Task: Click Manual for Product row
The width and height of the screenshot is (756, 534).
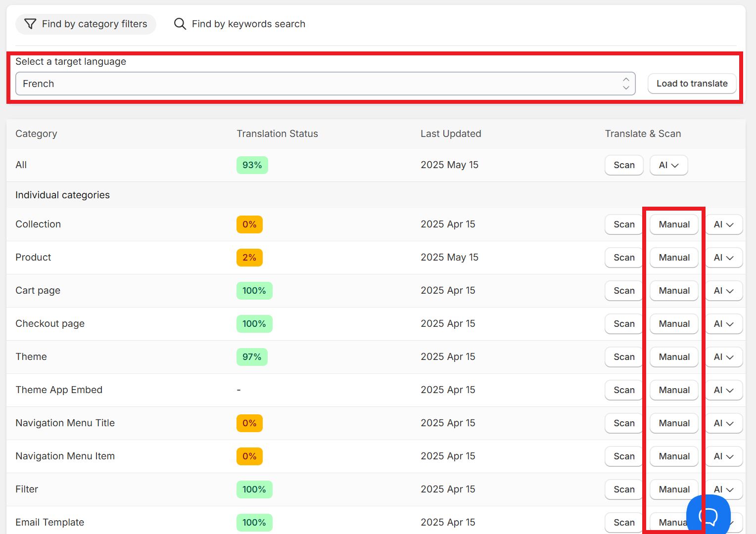Action: click(674, 258)
